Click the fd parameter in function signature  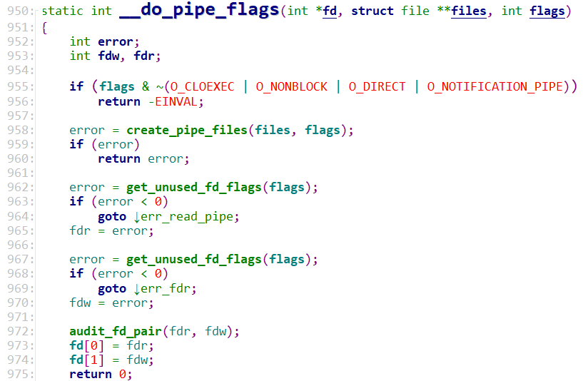[x=330, y=11]
